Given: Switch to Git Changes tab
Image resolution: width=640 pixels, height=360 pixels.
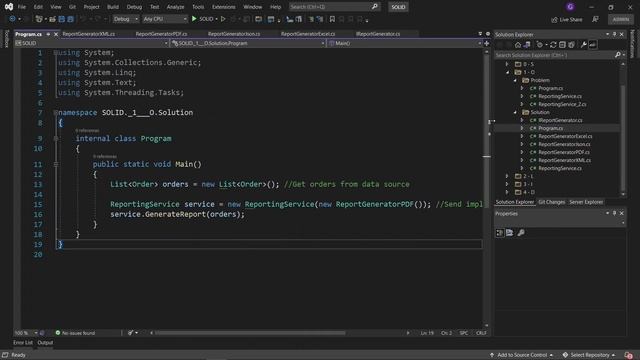Looking at the screenshot, I should coord(551,202).
